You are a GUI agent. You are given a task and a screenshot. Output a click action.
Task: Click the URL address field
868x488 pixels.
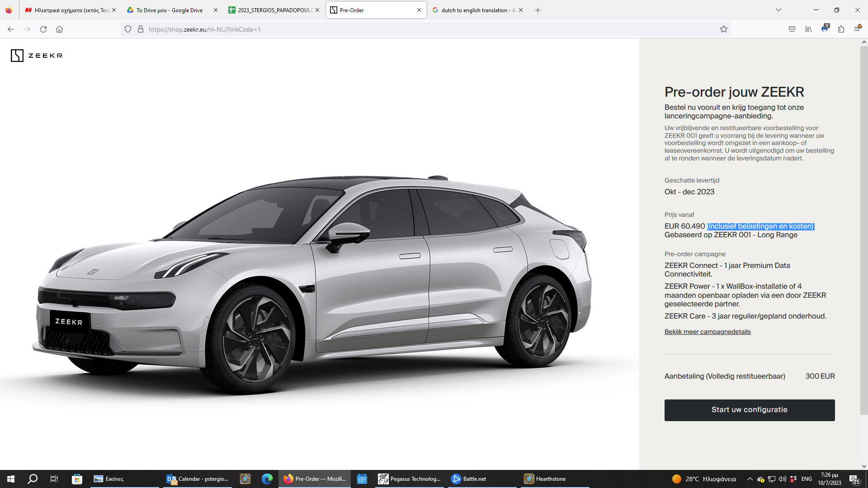point(407,29)
